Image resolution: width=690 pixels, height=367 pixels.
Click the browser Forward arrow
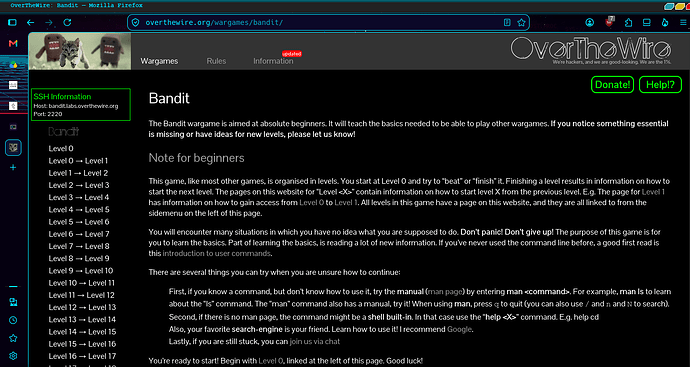49,22
